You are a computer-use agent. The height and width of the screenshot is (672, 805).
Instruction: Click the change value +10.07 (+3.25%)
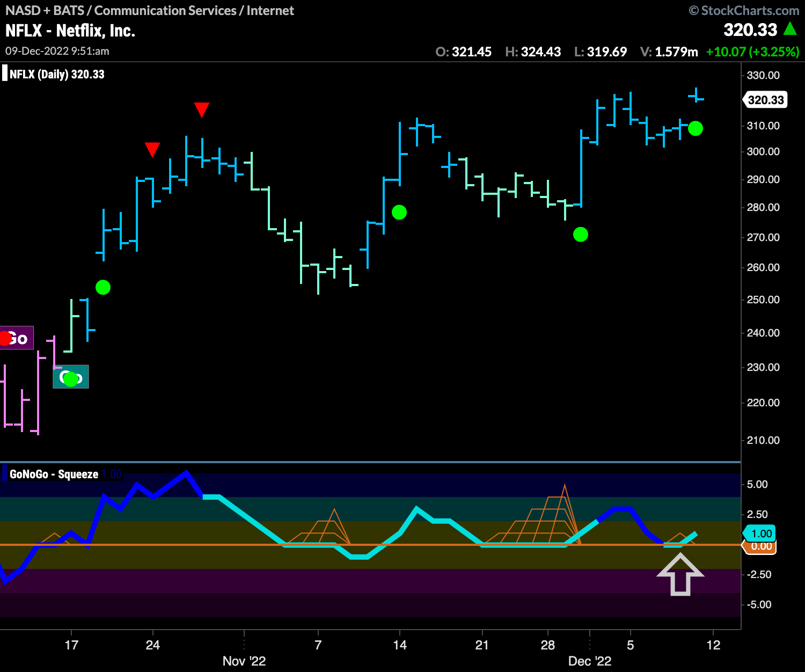click(x=753, y=52)
